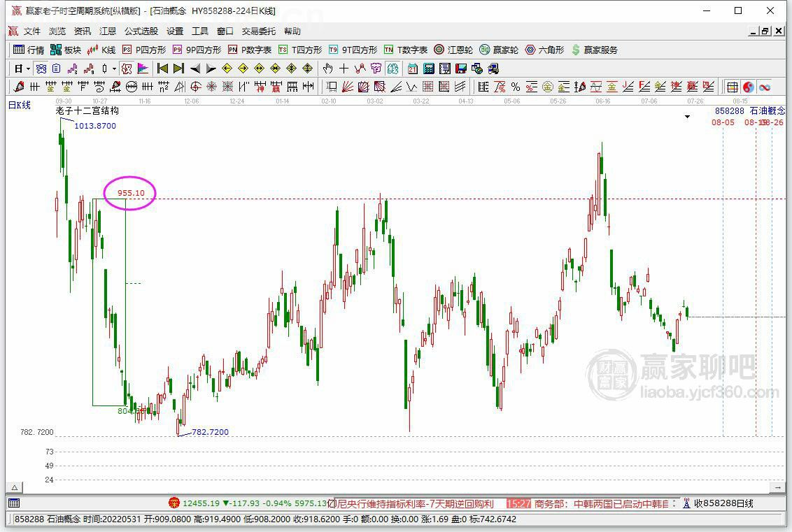Viewport: 792px width, 532px height.
Task: Open the calendar icon showing 21
Action: click(x=413, y=69)
